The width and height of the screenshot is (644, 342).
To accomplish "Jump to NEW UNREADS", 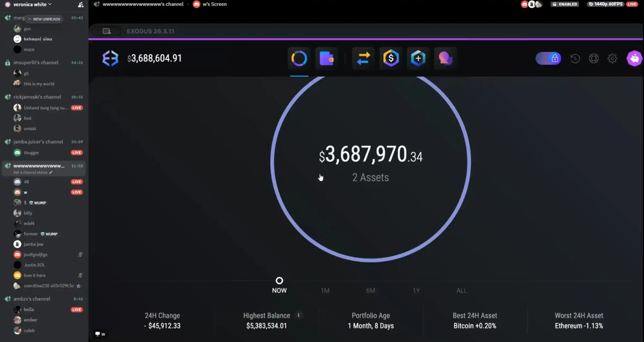I will pyautogui.click(x=44, y=19).
